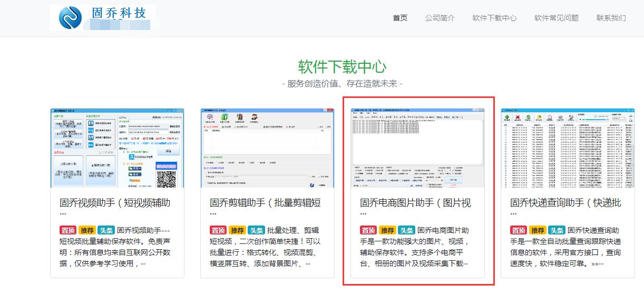Image resolution: width=644 pixels, height=294 pixels.
Task: Click 推荐 badge on 固乔快递查询助手 card
Action: click(538, 230)
